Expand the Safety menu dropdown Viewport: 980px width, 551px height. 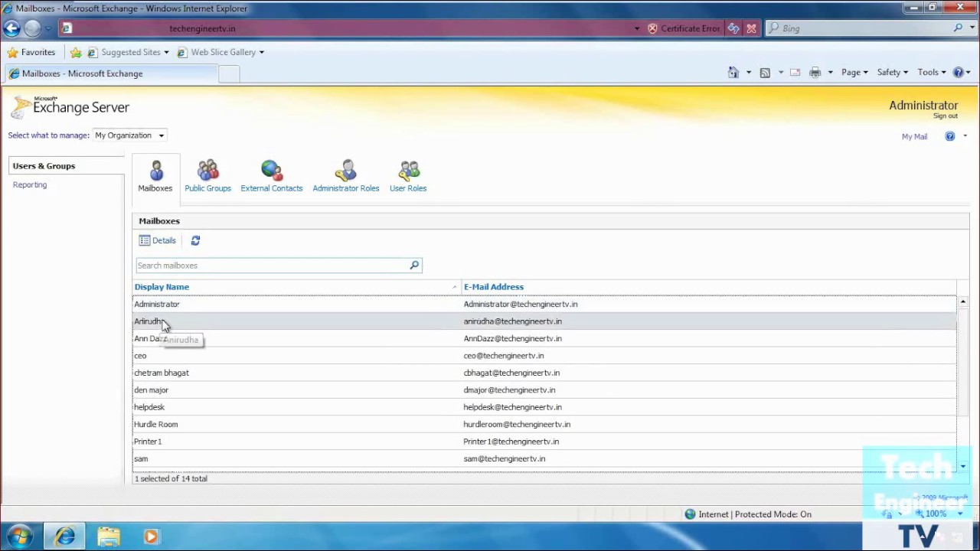tap(893, 72)
